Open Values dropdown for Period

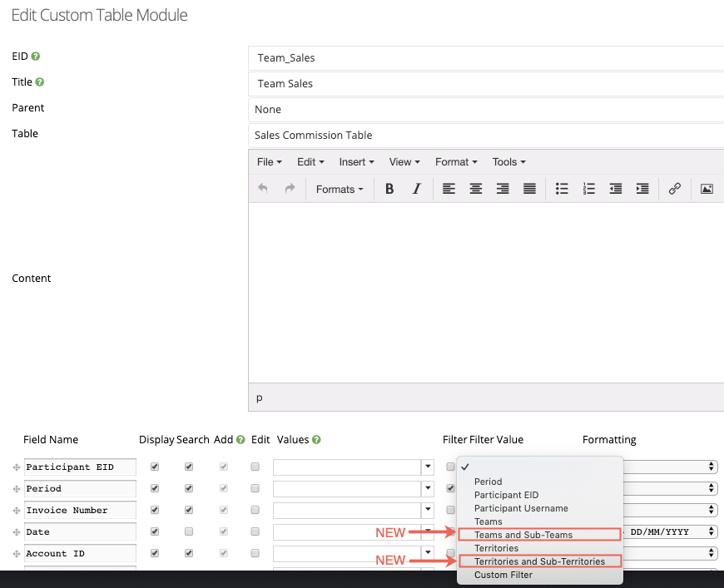coord(428,488)
